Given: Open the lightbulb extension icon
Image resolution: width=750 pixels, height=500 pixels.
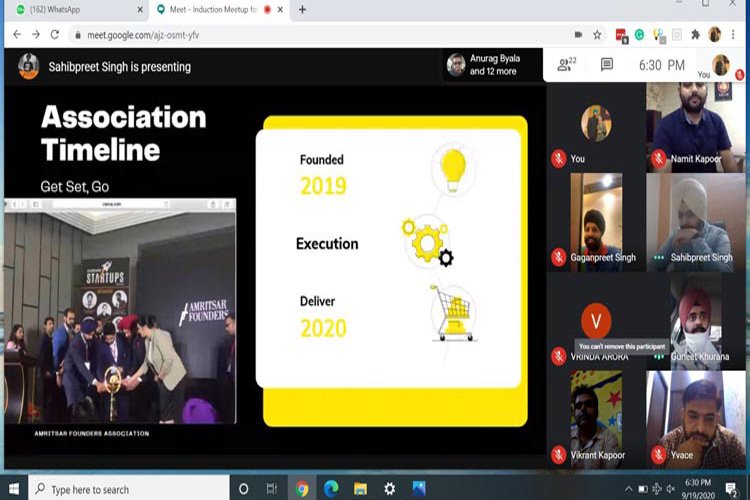Looking at the screenshot, I should [659, 35].
